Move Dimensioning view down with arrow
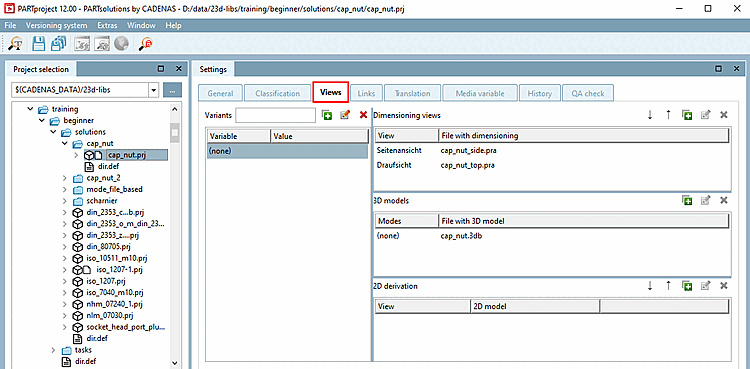 pos(650,115)
